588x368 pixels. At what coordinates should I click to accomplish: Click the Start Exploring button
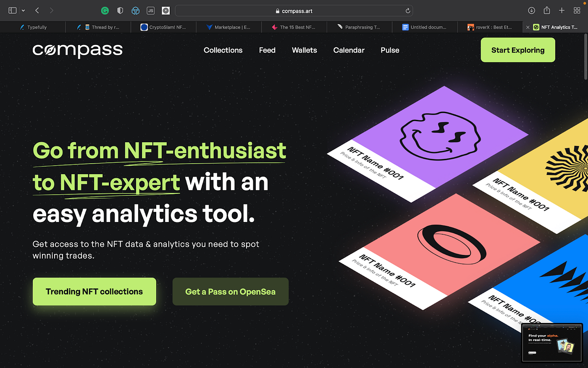tap(517, 50)
